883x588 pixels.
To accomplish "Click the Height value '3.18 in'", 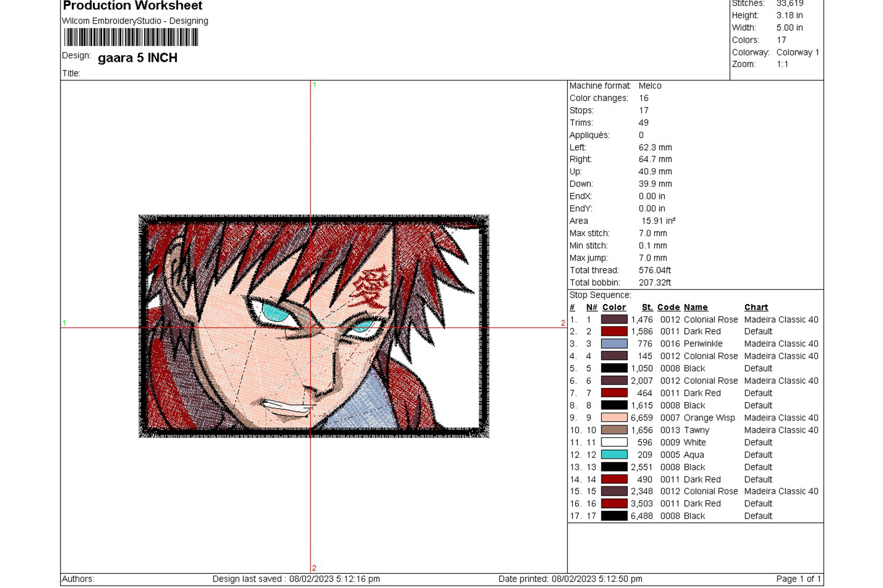I will pyautogui.click(x=790, y=15).
